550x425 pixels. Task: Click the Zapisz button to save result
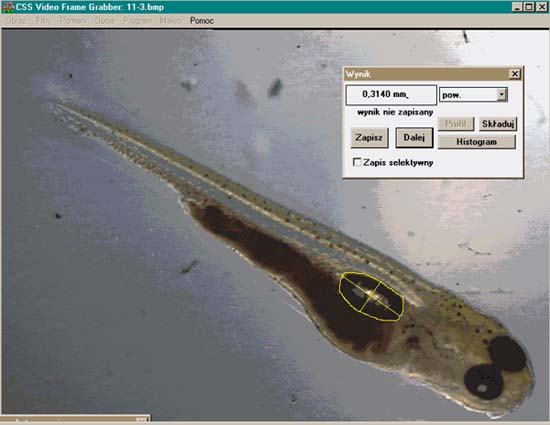[369, 137]
